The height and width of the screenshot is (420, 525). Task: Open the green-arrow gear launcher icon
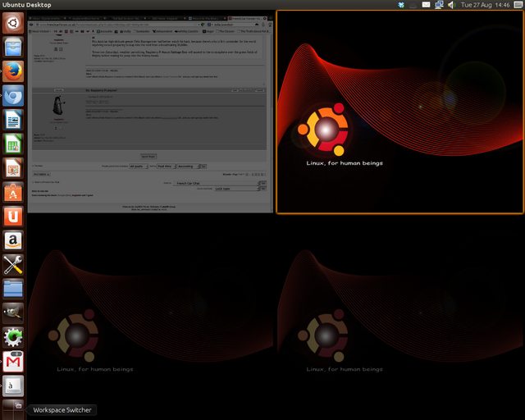(13, 337)
